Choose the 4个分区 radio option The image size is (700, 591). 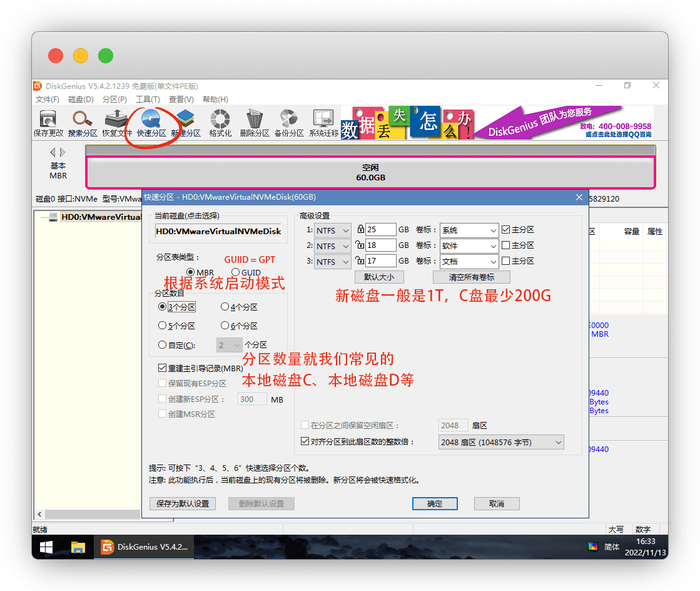point(225,307)
